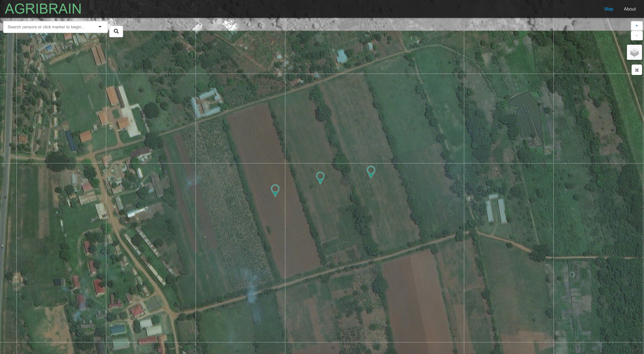This screenshot has width=644, height=354.
Task: Open the map layers control
Action: [634, 52]
